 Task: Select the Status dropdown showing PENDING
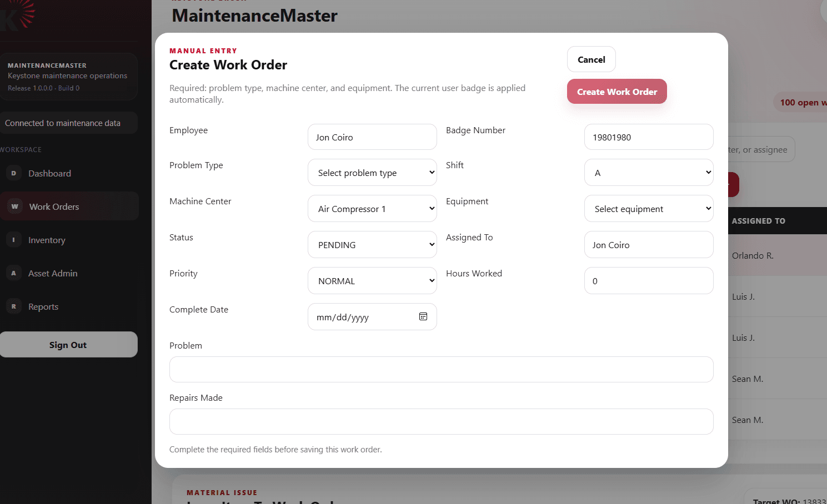(x=372, y=244)
